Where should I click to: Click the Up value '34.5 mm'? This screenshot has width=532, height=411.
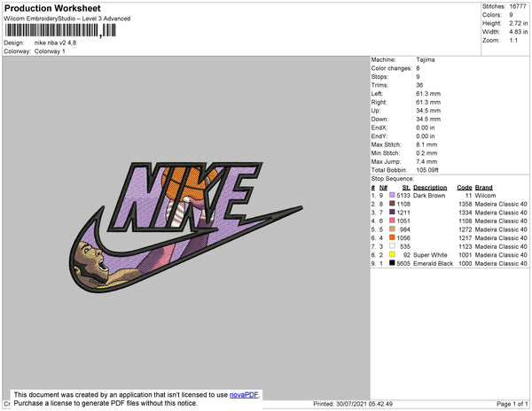[x=428, y=111]
